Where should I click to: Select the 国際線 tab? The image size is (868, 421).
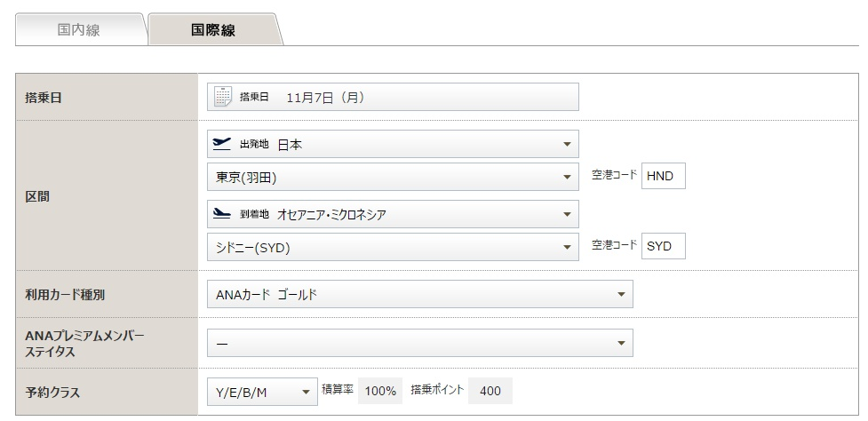[213, 30]
